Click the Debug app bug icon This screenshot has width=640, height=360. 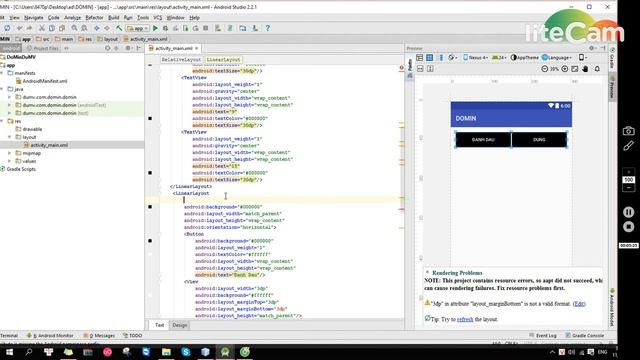point(165,28)
